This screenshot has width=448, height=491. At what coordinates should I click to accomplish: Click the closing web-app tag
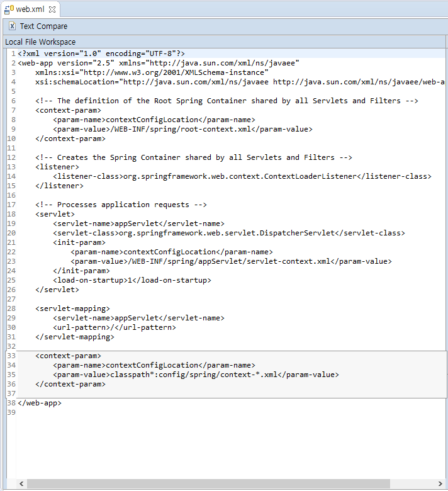[40, 403]
